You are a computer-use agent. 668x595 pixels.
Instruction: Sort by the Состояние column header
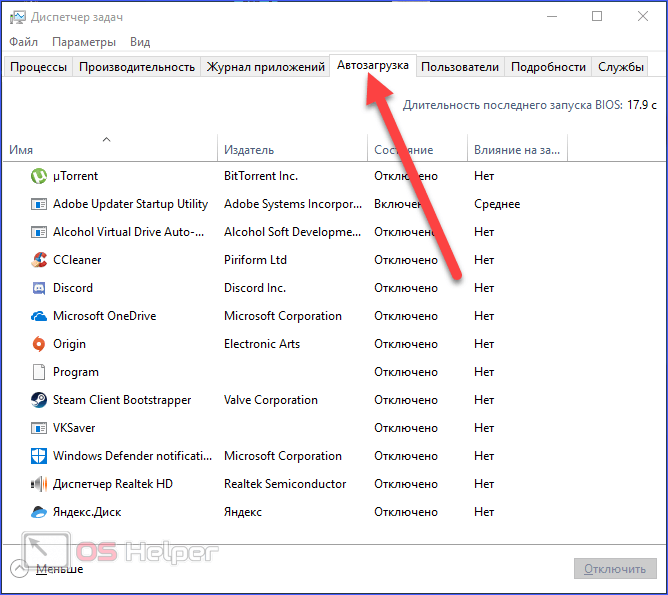pyautogui.click(x=417, y=148)
